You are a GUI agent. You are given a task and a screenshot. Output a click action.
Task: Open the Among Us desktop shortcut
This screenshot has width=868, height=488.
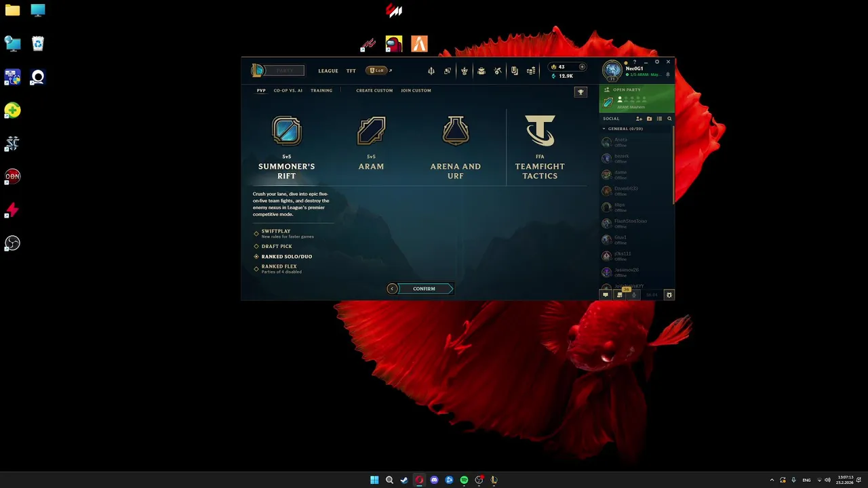coord(394,45)
